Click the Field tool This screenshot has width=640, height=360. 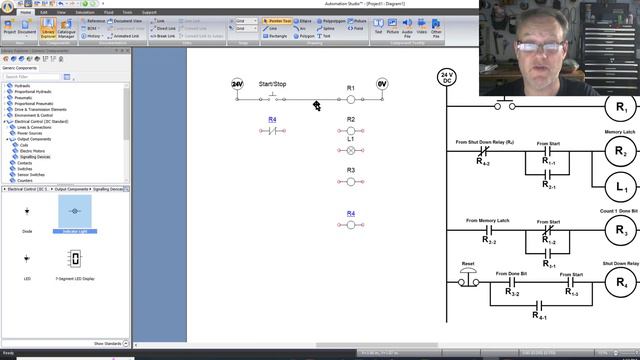pos(356,28)
